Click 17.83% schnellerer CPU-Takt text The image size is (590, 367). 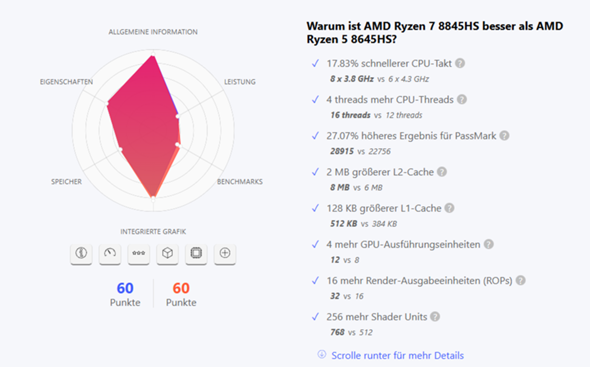tap(389, 63)
